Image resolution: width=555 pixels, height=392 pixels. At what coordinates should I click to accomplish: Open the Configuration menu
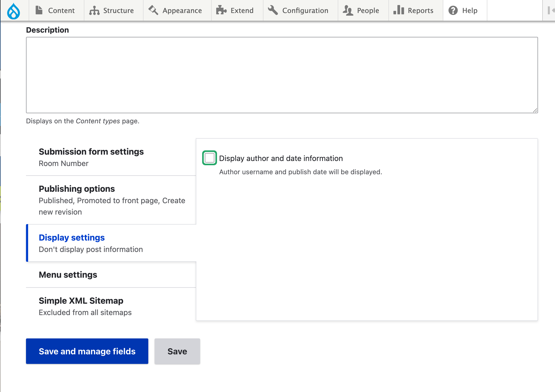coord(300,10)
